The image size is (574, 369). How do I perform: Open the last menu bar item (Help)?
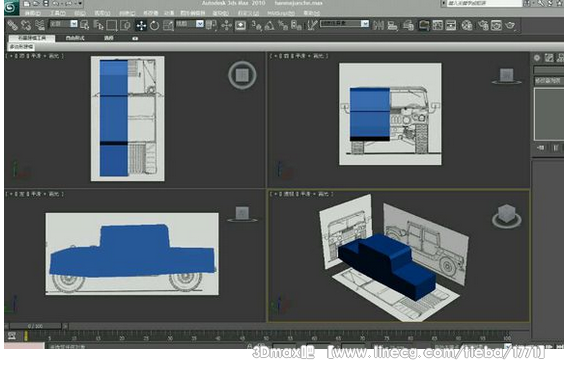pos(311,13)
